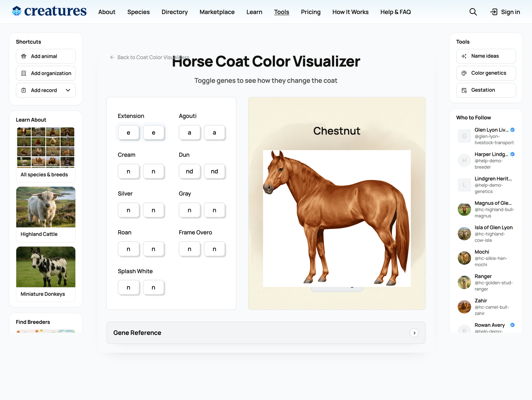Toggle second Silver allele n
The image size is (532, 400).
coord(154,210)
